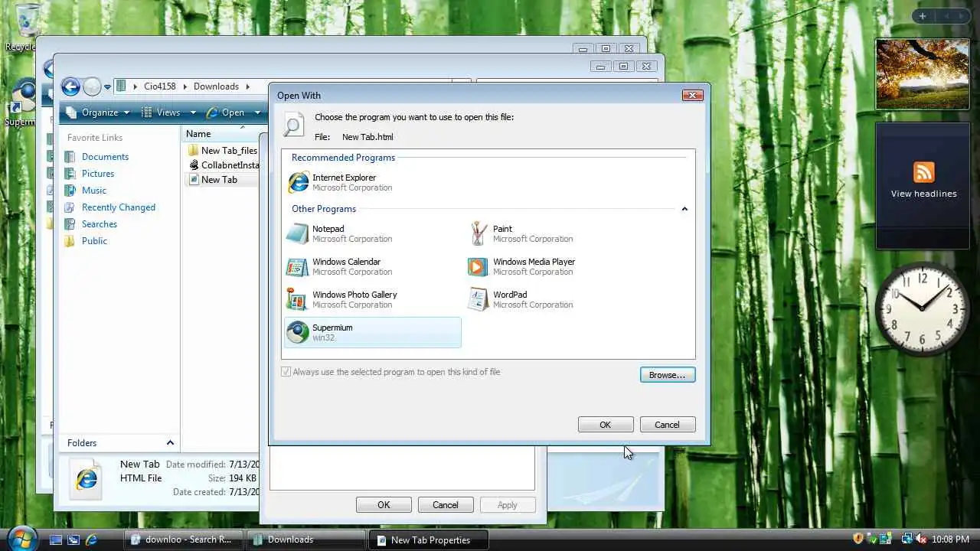Cancel the Open With dialog

pyautogui.click(x=667, y=425)
